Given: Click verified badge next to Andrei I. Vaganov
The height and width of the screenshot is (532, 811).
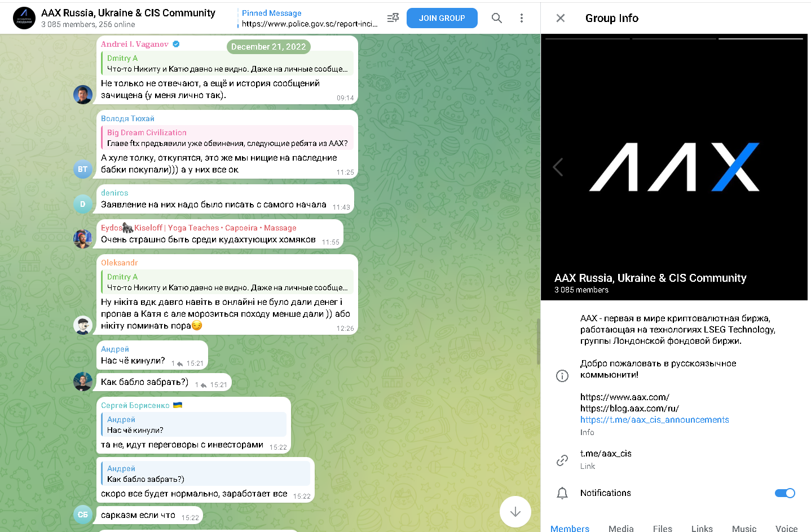Looking at the screenshot, I should (176, 44).
